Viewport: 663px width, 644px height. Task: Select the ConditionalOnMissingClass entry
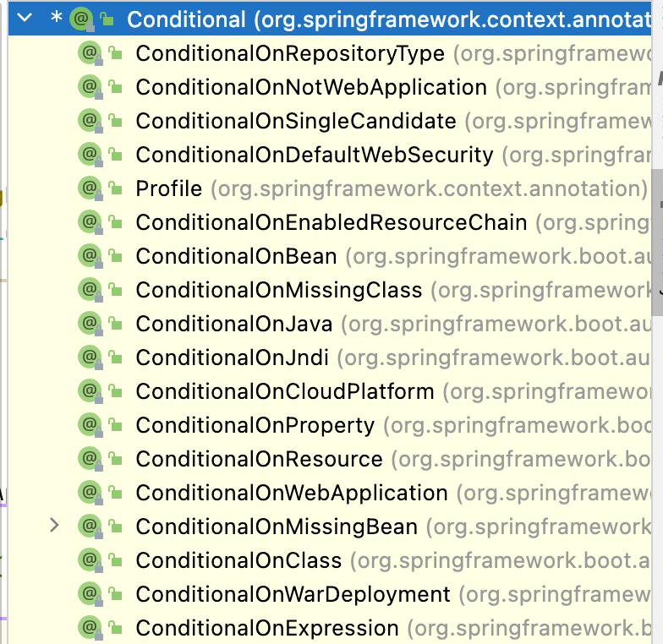tap(278, 290)
